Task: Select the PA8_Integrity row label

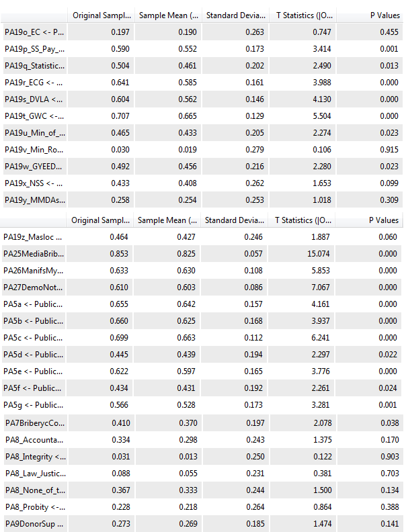Action: (x=35, y=457)
